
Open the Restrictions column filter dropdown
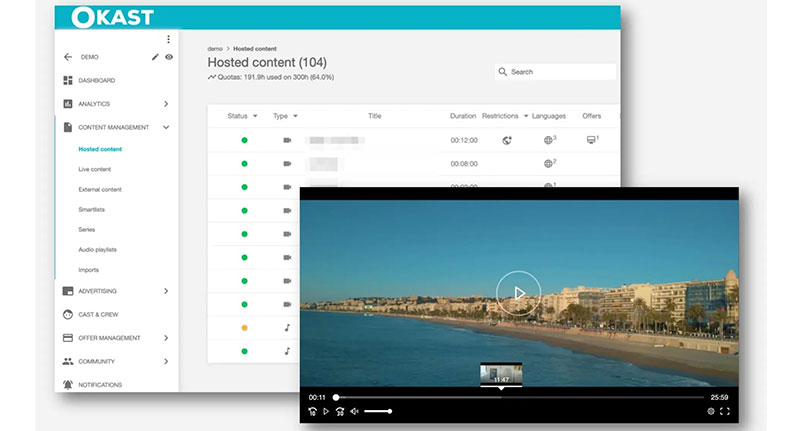point(526,116)
